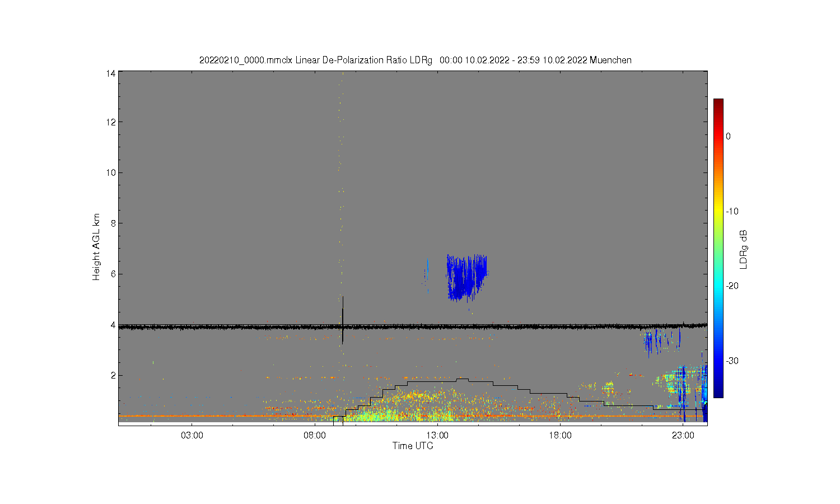Click the 'Height AGL km' axis label
This screenshot has width=840, height=504.
coord(96,247)
